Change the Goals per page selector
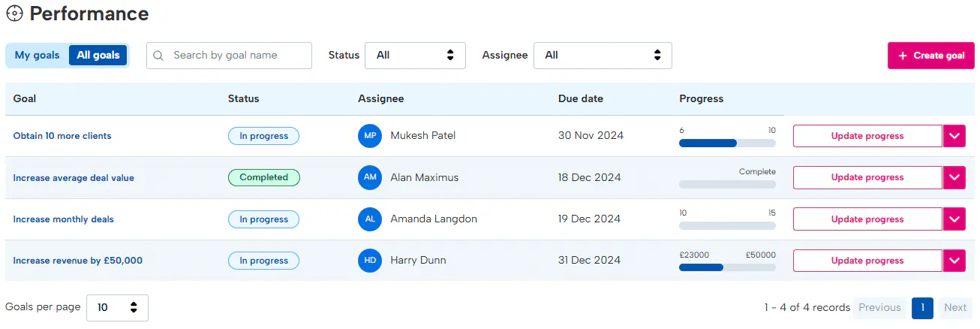The height and width of the screenshot is (329, 980). click(x=117, y=307)
